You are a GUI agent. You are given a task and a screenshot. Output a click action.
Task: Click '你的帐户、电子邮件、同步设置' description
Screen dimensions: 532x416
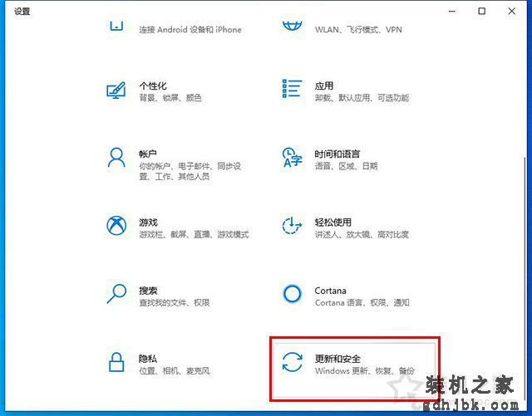pos(190,171)
